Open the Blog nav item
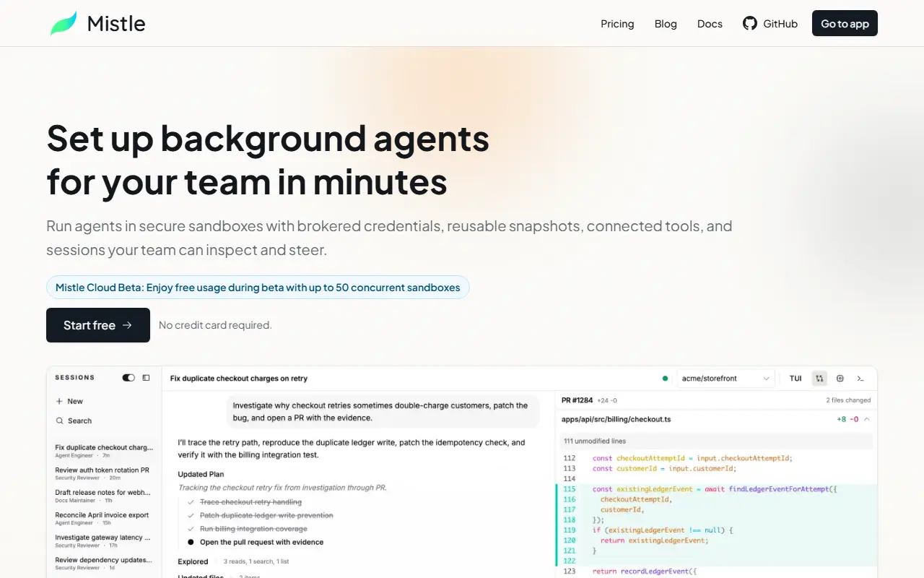The width and height of the screenshot is (924, 578). coord(666,24)
